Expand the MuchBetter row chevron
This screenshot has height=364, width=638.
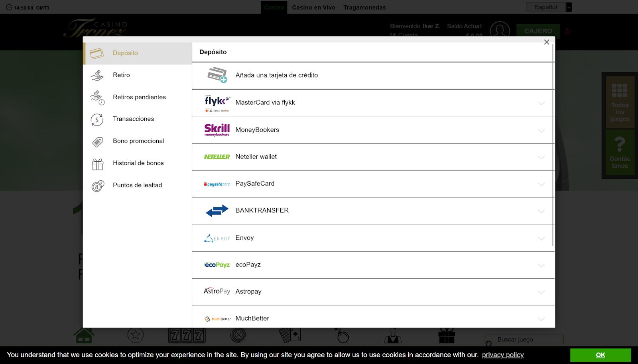[541, 319]
